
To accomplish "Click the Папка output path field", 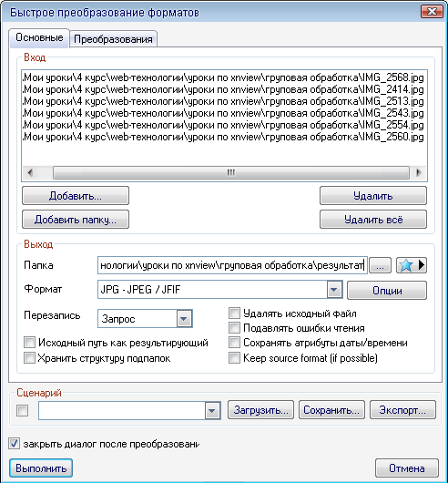I will point(232,265).
